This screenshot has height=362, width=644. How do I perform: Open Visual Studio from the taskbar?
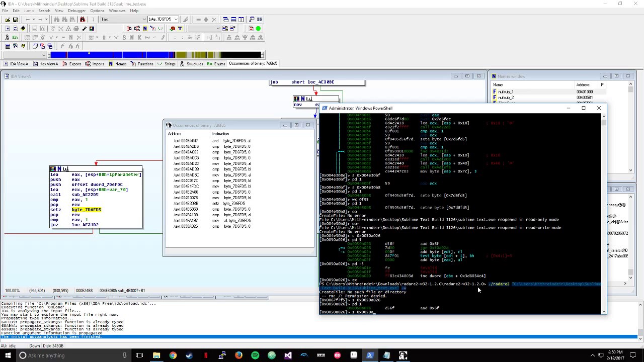288,355
